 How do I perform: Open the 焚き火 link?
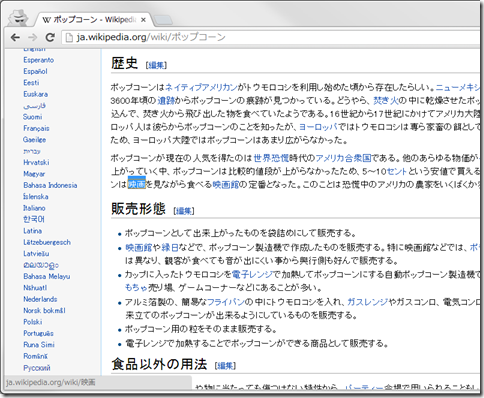(386, 100)
